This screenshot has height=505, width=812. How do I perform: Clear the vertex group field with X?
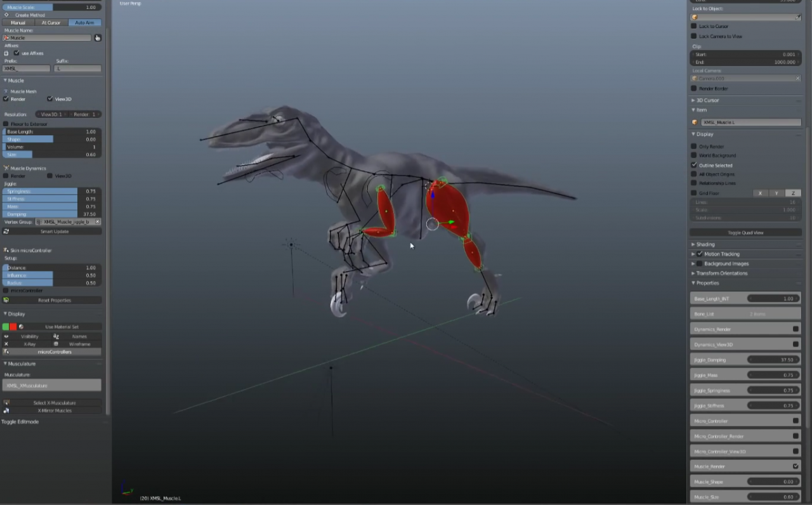pos(97,222)
